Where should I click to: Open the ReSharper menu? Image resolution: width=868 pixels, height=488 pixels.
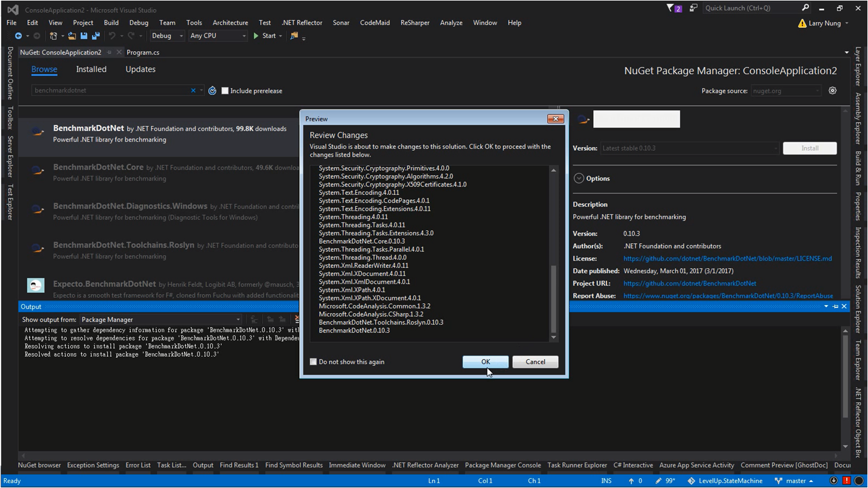(415, 22)
